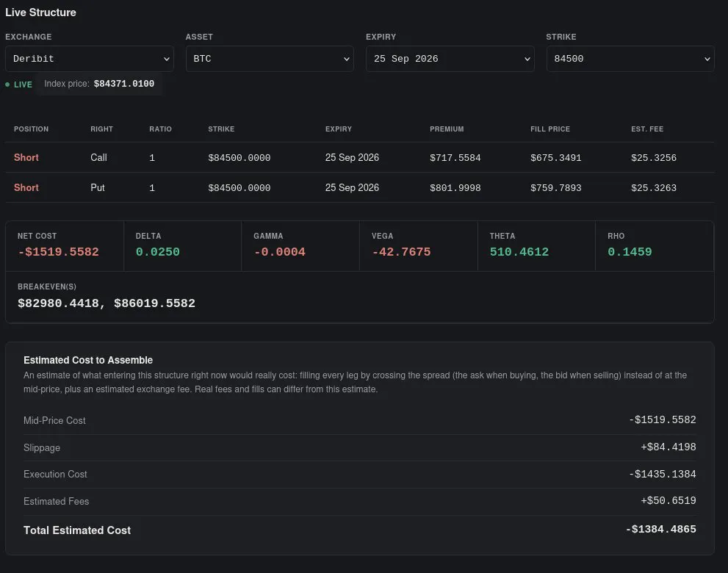Click the RIGHT column header

tap(101, 129)
